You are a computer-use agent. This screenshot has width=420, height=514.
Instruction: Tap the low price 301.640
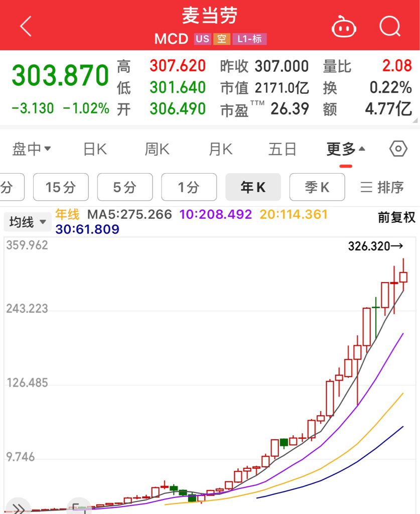pos(178,87)
